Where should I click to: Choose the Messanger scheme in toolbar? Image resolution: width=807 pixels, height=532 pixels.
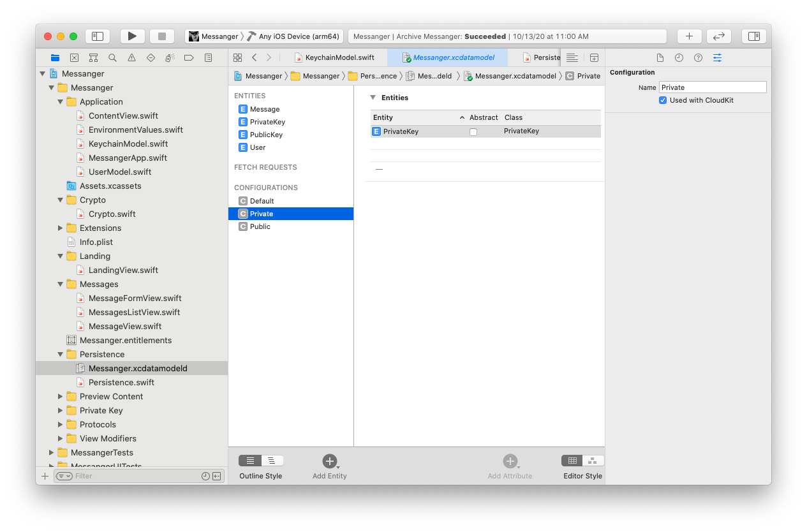214,36
